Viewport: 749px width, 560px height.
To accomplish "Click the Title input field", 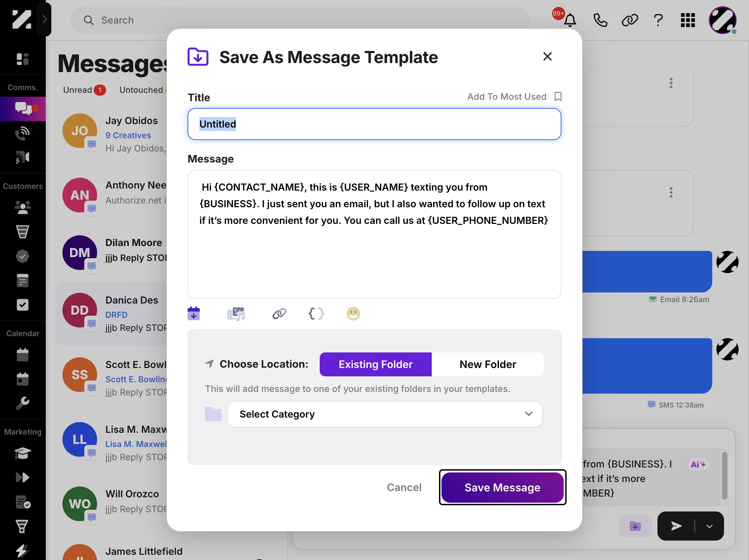I will [374, 124].
